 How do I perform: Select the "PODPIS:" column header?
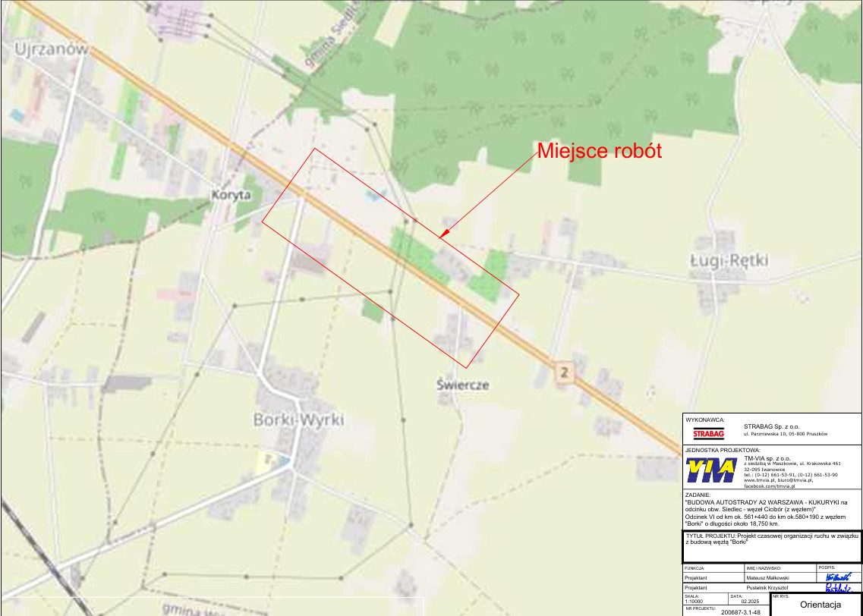point(827,567)
